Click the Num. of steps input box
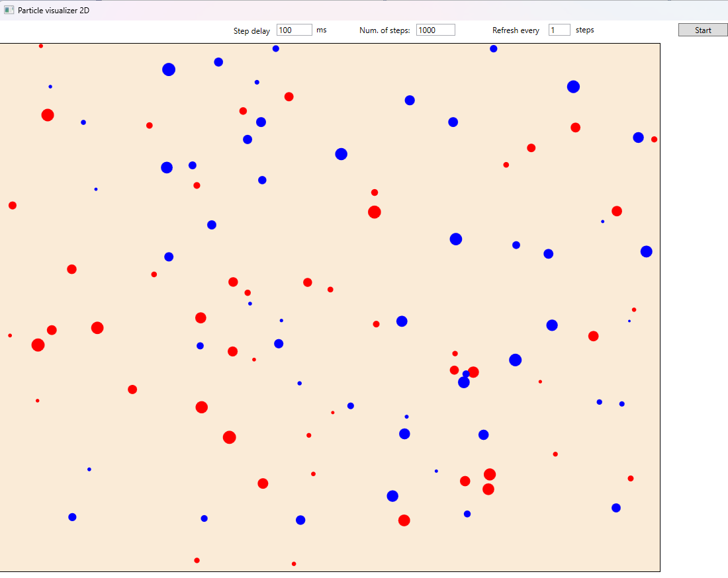 pyautogui.click(x=435, y=30)
